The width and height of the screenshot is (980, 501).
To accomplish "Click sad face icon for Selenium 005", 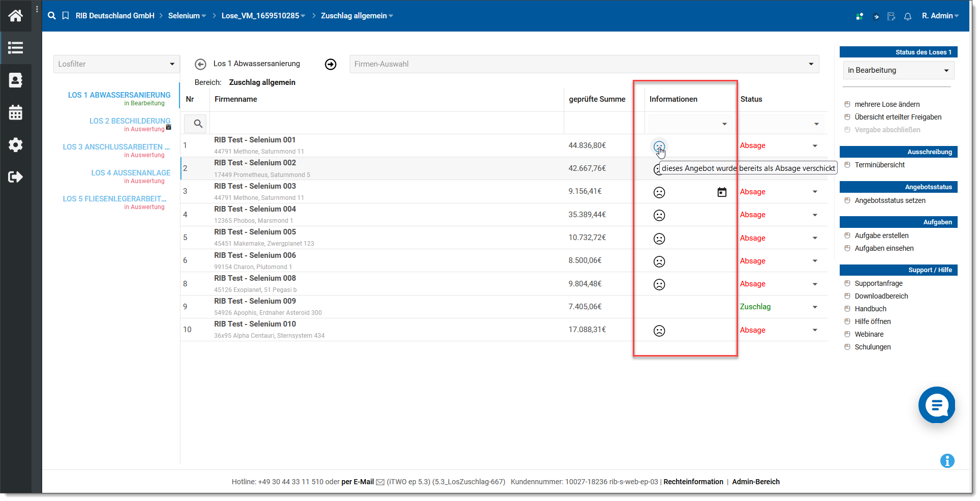I will 659,239.
